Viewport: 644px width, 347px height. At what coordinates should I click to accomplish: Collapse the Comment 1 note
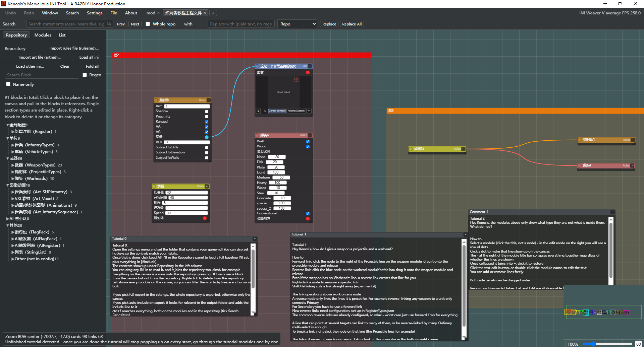click(612, 212)
